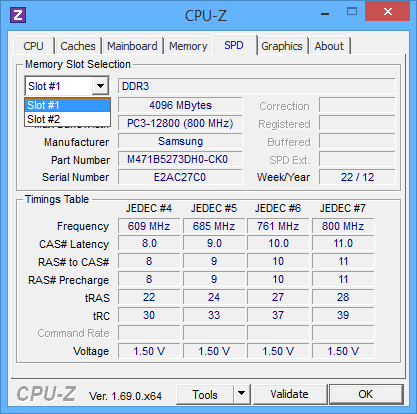
Task: Click the CPU-Z logo at bottom left
Action: coord(46,394)
